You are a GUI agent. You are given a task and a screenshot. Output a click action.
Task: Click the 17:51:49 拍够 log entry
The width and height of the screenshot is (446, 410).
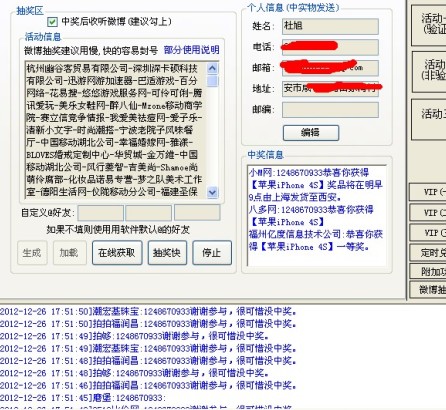(x=134, y=336)
